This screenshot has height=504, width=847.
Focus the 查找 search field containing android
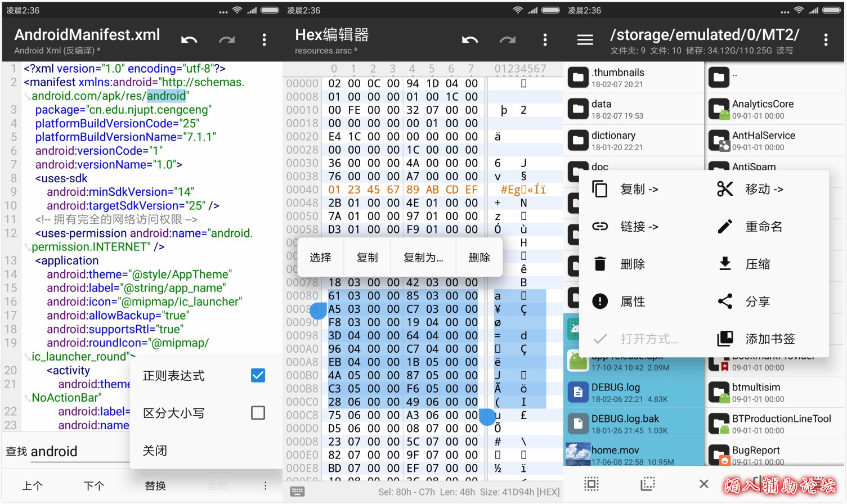pos(80,452)
